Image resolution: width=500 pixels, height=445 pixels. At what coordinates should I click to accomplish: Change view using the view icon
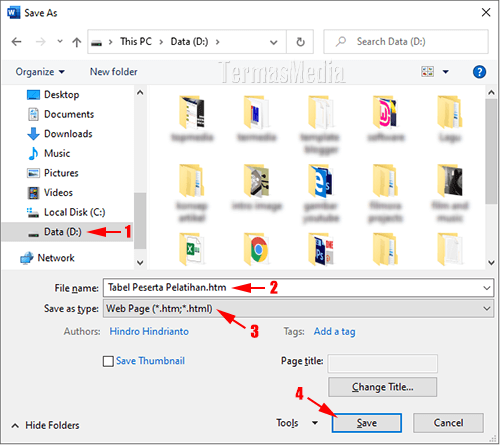(x=428, y=71)
